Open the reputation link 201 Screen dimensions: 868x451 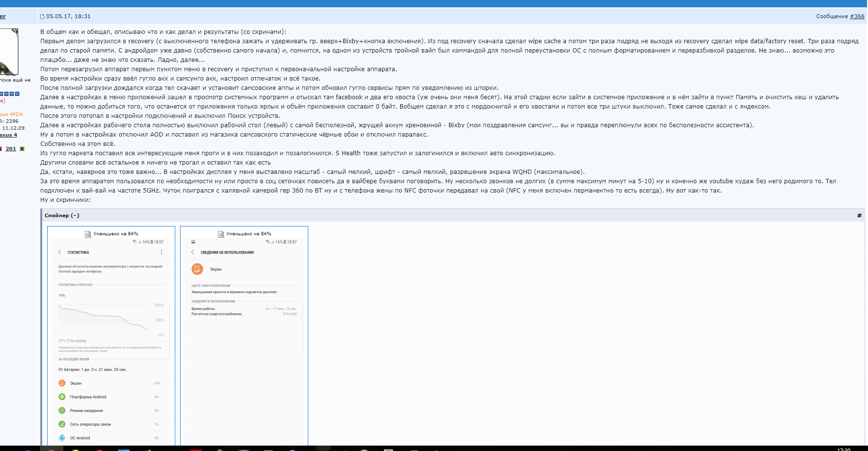(x=11, y=149)
